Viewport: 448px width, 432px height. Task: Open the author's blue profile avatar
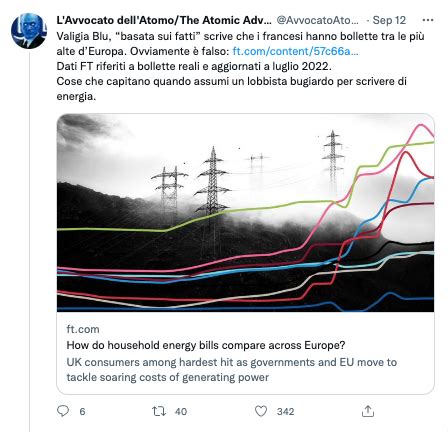(x=29, y=31)
